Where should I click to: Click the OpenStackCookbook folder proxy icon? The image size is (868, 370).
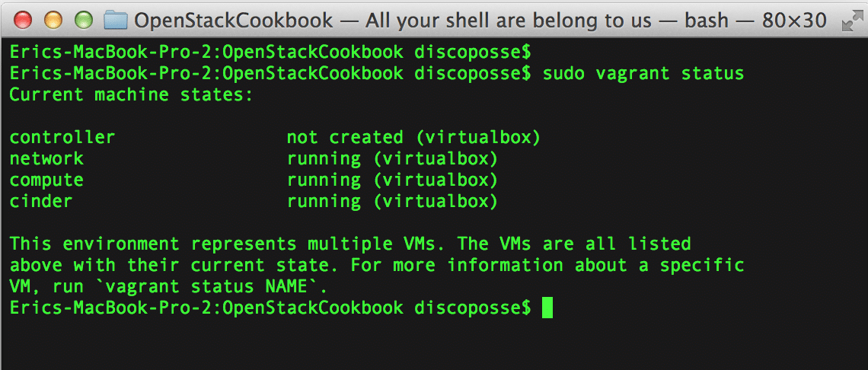tap(115, 20)
